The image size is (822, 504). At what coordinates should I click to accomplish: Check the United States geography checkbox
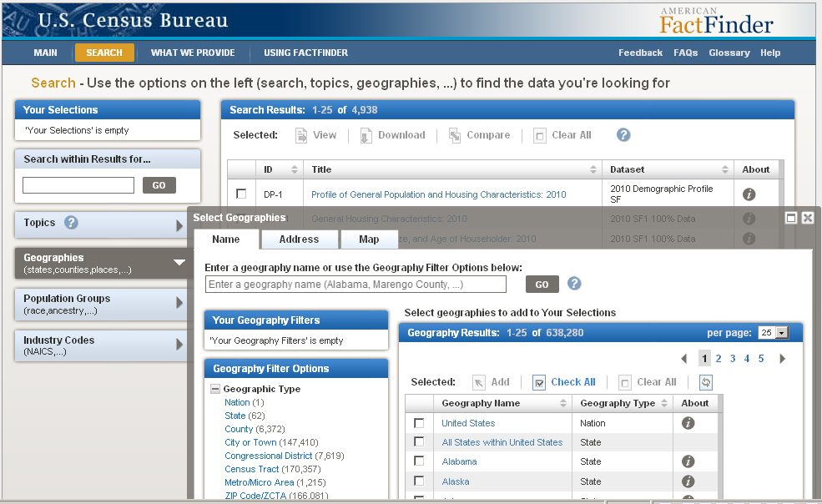[419, 423]
